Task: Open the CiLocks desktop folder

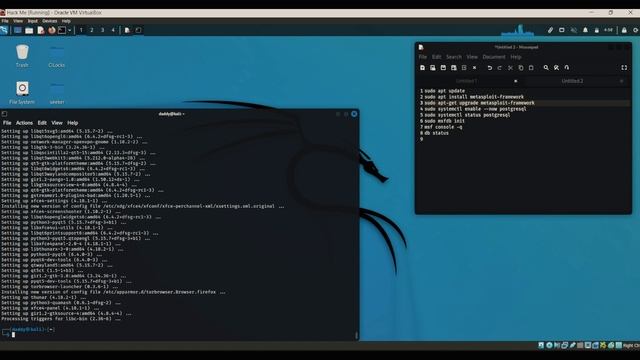Action: (x=57, y=56)
